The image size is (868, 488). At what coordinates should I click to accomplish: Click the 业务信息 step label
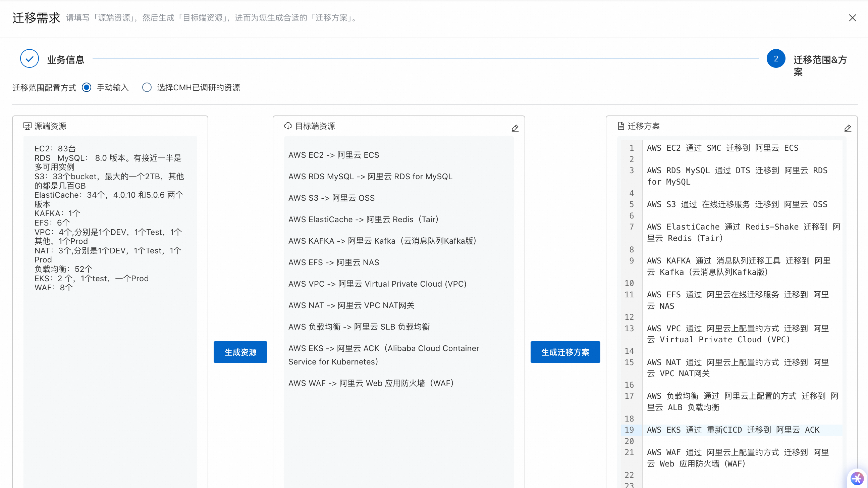(65, 60)
